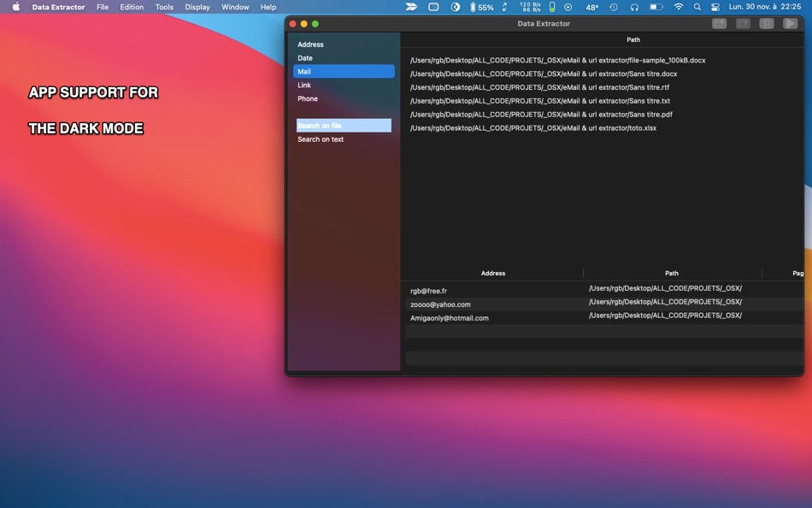Open the Window menu
The height and width of the screenshot is (508, 812).
pyautogui.click(x=235, y=7)
